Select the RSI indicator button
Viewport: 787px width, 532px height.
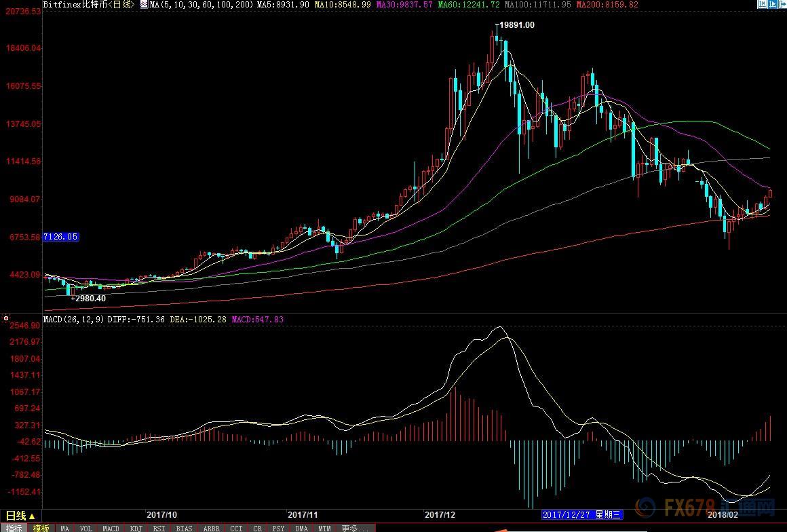(x=159, y=528)
